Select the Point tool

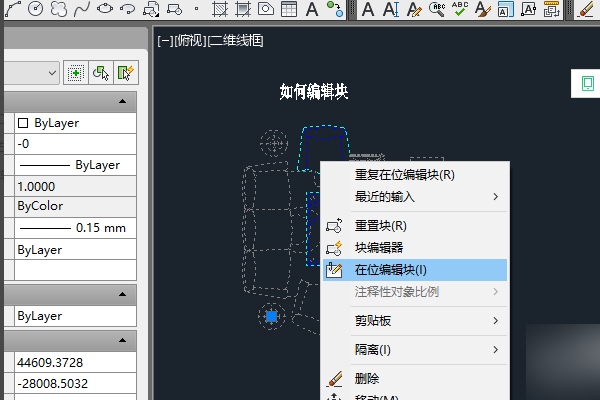coord(197,9)
